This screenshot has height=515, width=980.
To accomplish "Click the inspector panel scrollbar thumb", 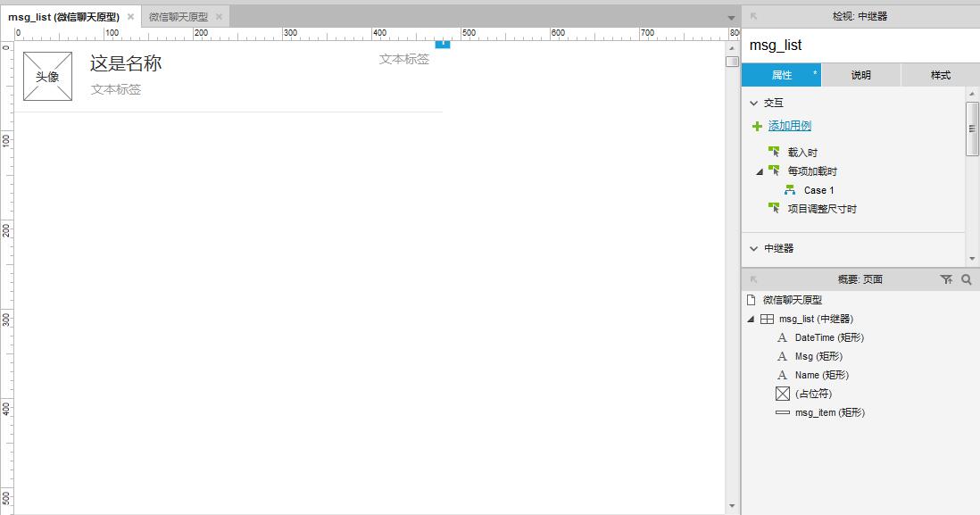I will (972, 129).
